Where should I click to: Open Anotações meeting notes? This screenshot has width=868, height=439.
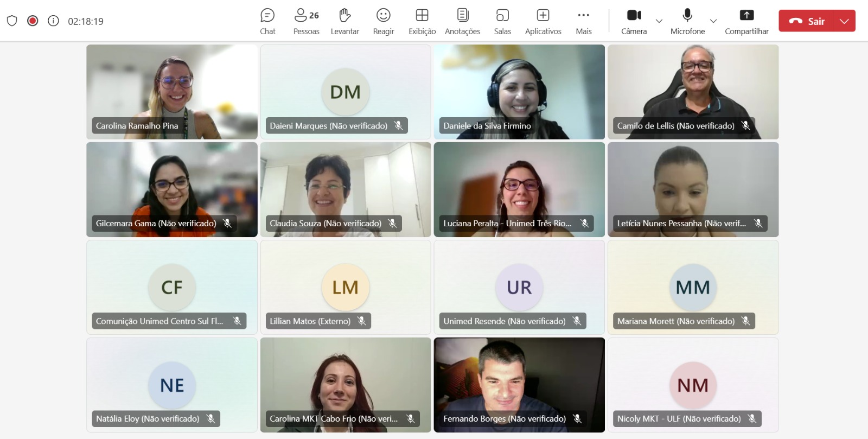point(462,21)
